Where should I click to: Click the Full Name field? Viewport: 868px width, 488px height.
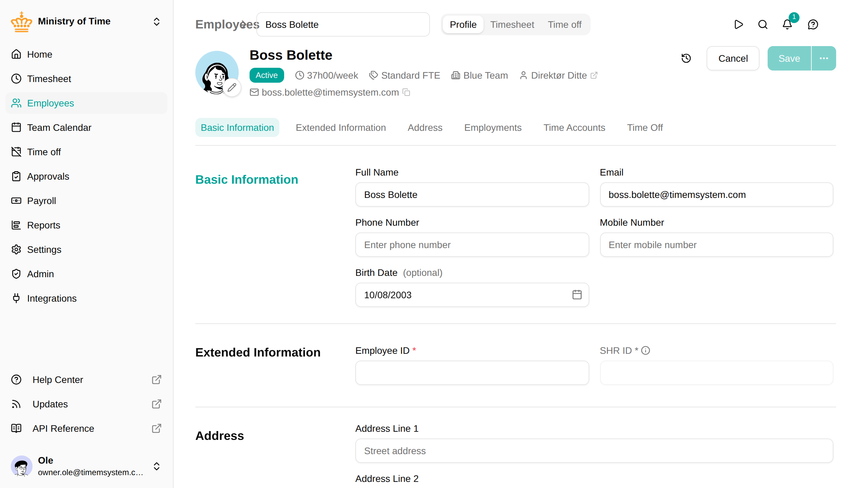pyautogui.click(x=472, y=195)
